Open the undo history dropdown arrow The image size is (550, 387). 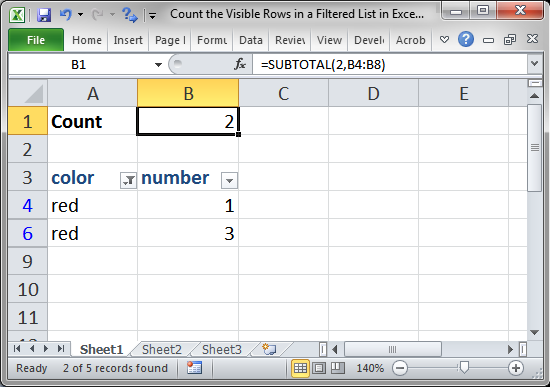click(x=81, y=15)
